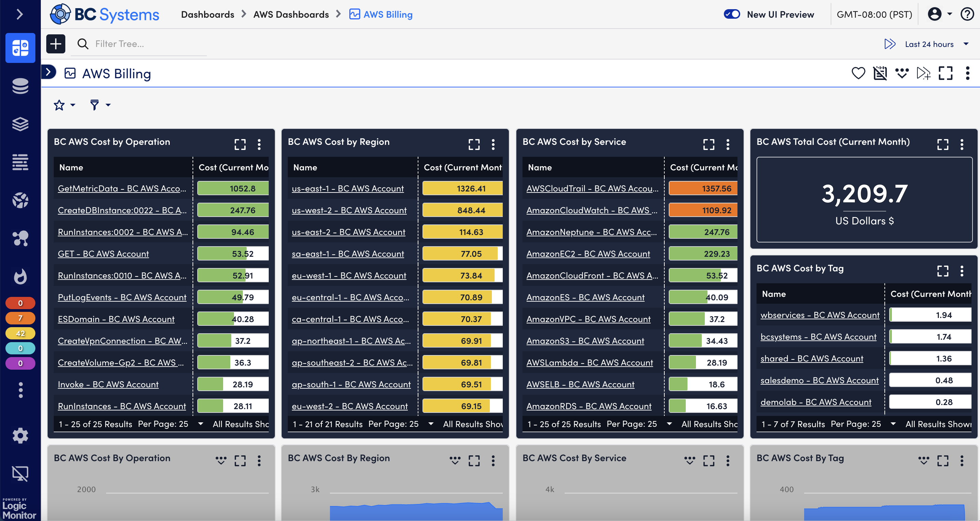
Task: Select the globe Mapping icon in the sidebar
Action: pyautogui.click(x=20, y=200)
